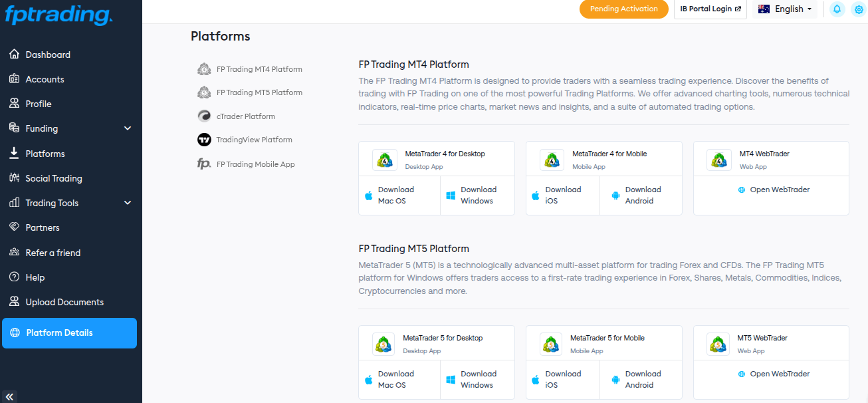
Task: Click the Upload Documents icon
Action: (14, 302)
